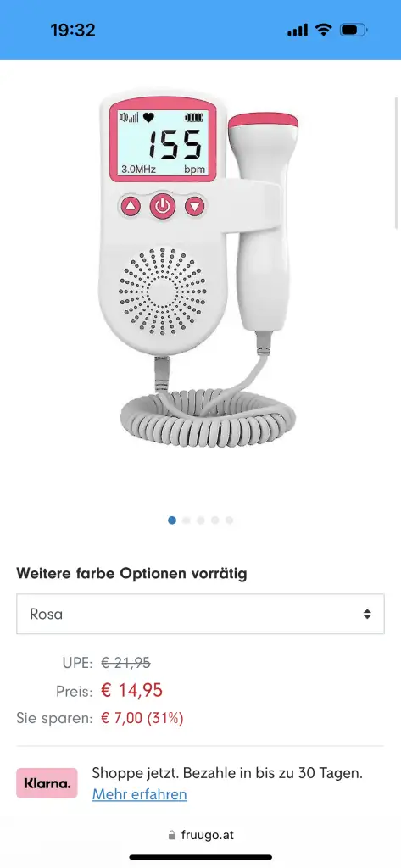The width and height of the screenshot is (401, 868).
Task: Select the third image carousel dot
Action: click(200, 520)
